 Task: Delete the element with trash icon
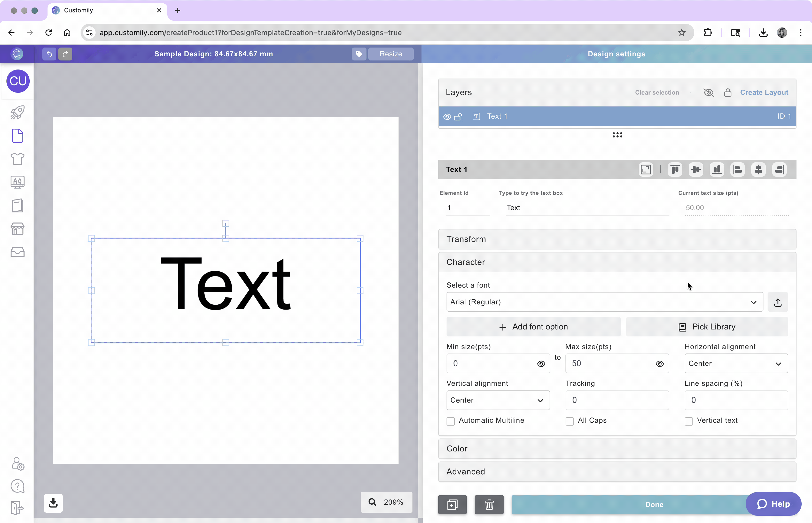point(489,505)
